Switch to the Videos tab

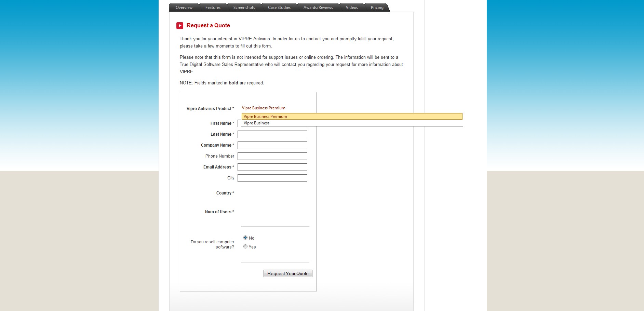tap(352, 8)
